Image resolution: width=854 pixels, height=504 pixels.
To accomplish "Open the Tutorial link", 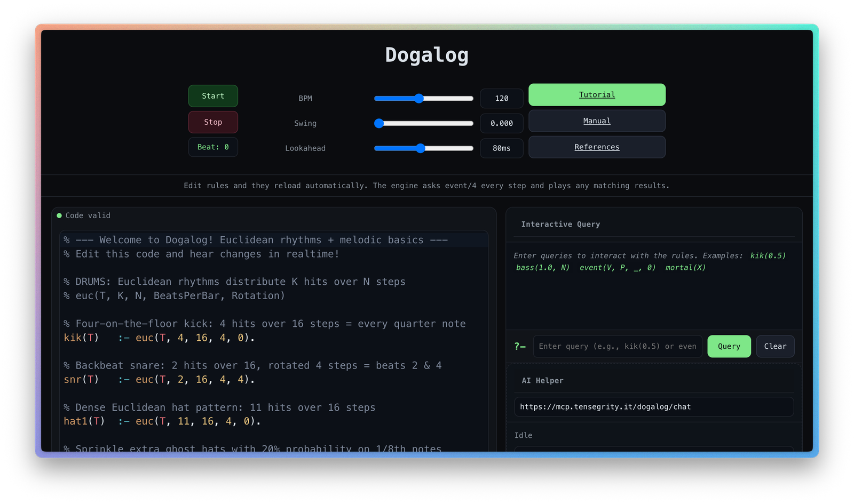I will (597, 95).
